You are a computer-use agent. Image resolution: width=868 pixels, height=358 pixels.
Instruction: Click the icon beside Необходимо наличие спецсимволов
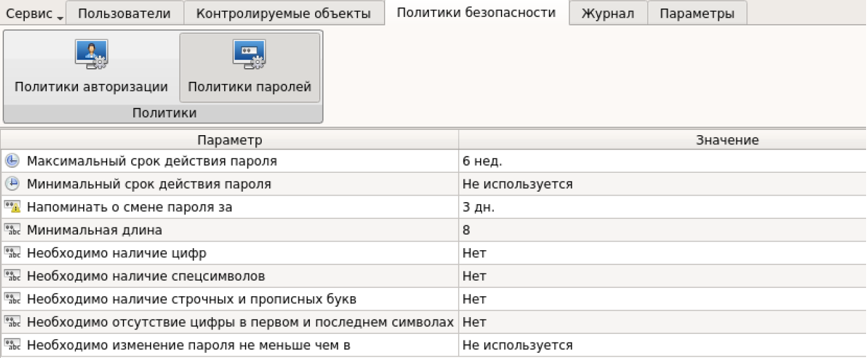pos(12,276)
